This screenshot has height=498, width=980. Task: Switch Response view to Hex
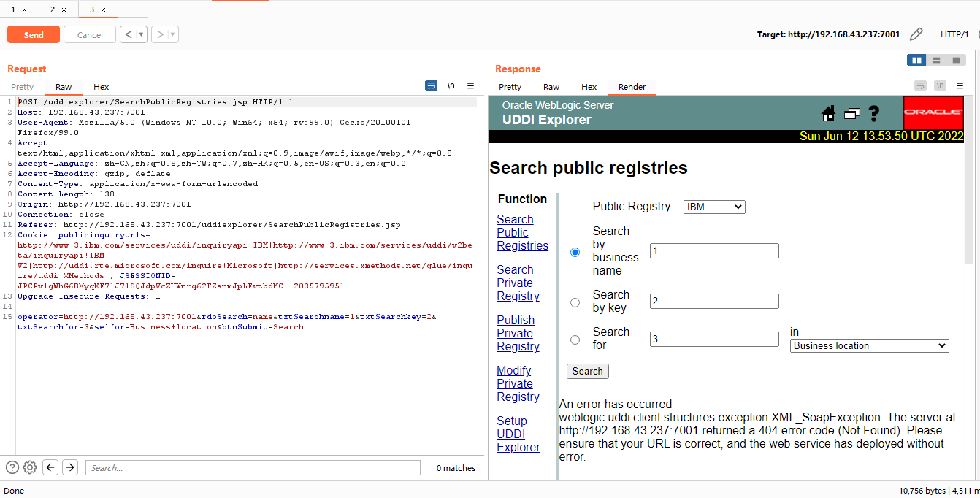(589, 87)
